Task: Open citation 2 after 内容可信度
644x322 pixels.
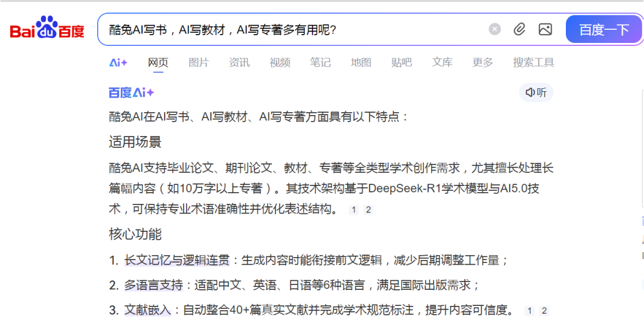Action: [544, 311]
